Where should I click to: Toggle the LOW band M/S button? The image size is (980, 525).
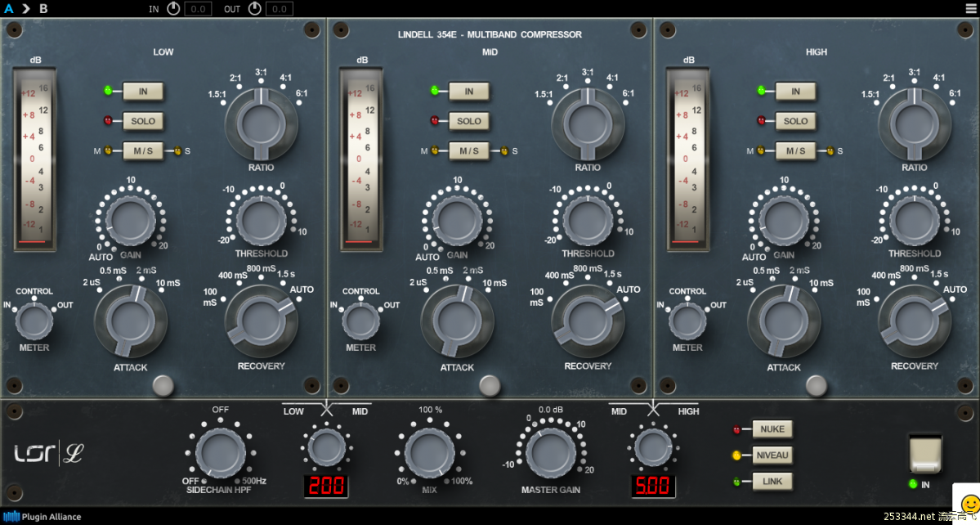[143, 150]
